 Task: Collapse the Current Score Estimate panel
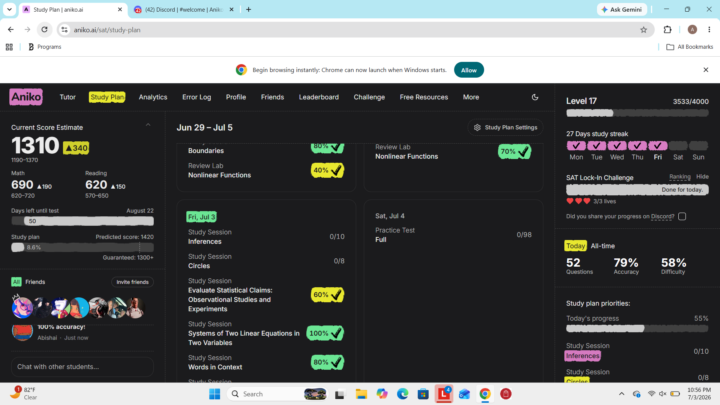(148, 125)
